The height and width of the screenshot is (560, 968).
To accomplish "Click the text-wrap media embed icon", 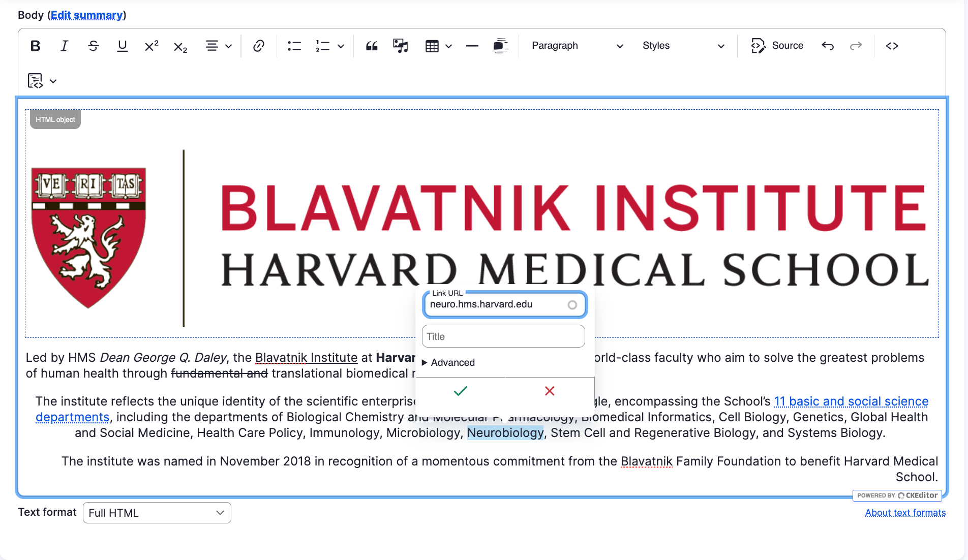I will point(501,46).
